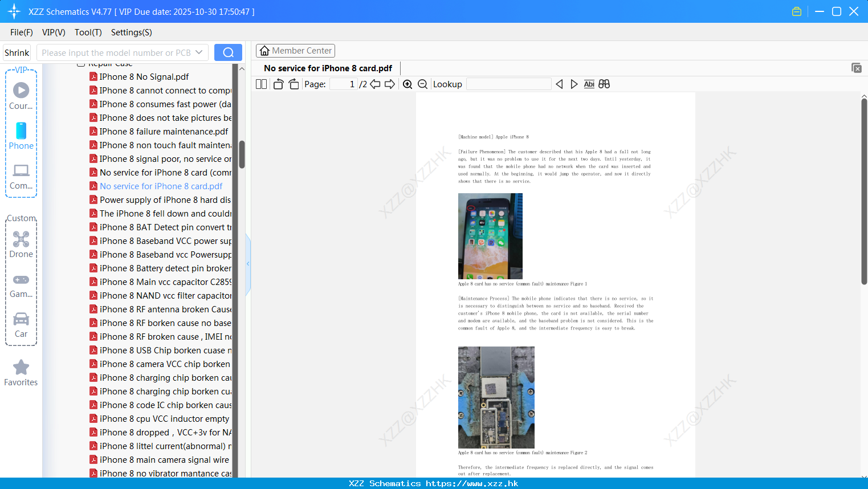
Task: Open Favorites
Action: click(21, 373)
